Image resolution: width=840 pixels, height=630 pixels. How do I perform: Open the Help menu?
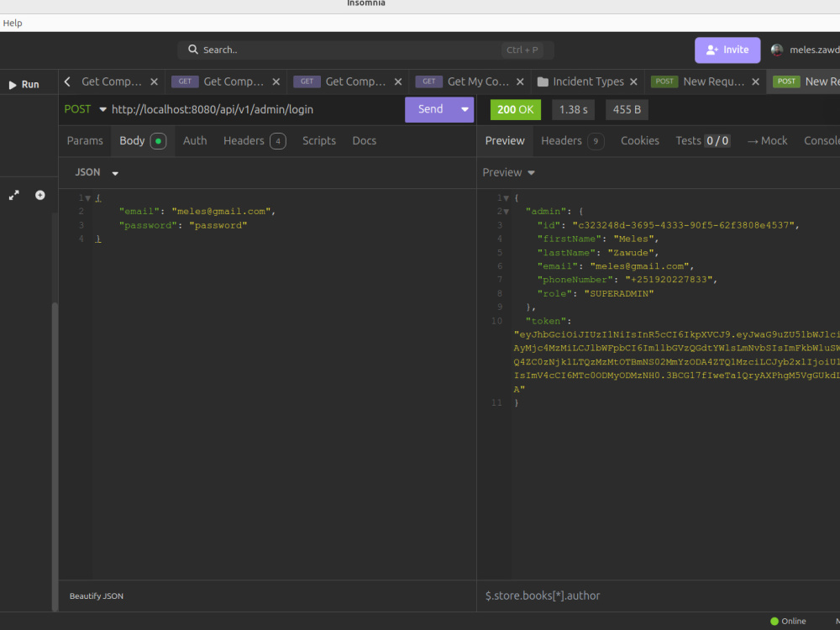click(13, 23)
